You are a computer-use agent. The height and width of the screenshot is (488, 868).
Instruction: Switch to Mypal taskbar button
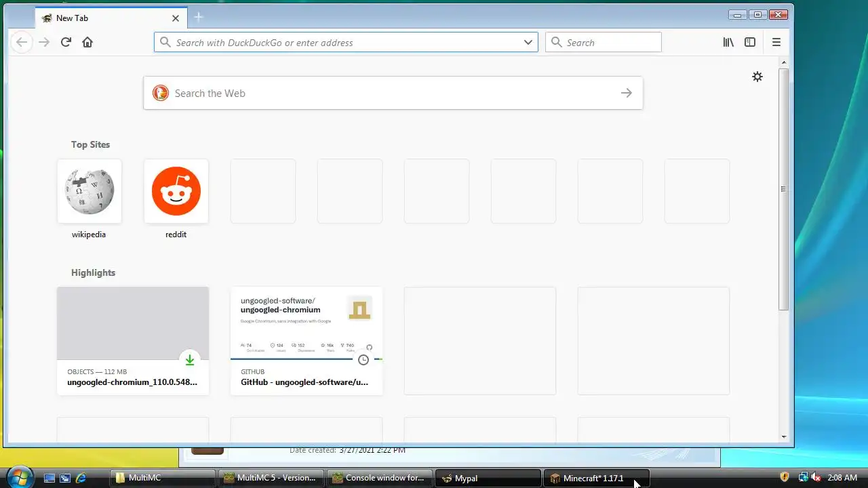click(488, 478)
